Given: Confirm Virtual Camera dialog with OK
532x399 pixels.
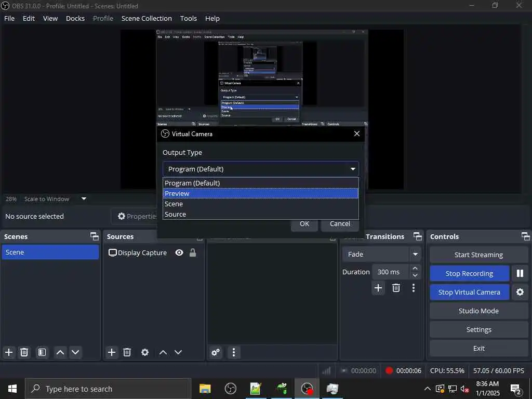Looking at the screenshot, I should [304, 224].
